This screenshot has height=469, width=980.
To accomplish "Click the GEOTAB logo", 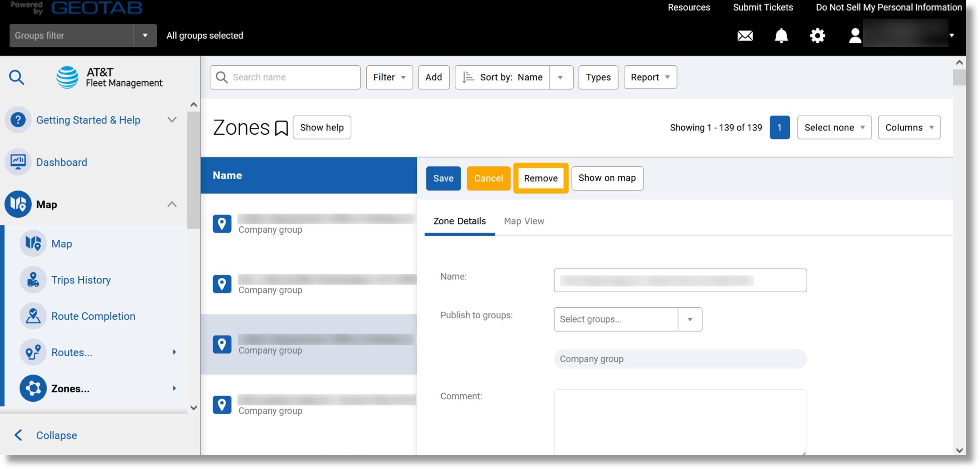I will tap(97, 8).
